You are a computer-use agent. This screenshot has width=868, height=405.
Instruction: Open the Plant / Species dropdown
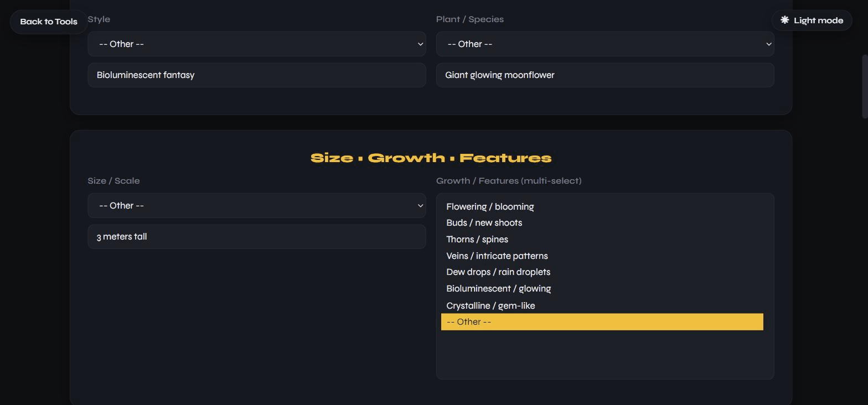coord(605,44)
